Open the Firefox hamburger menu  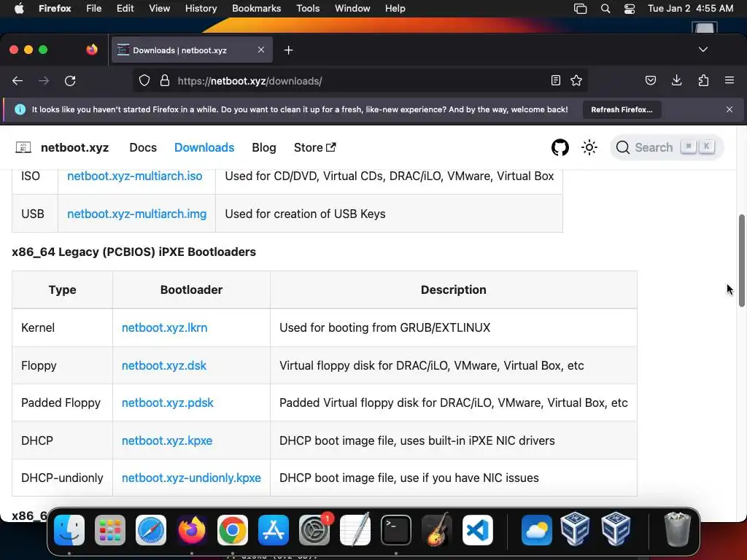point(729,80)
